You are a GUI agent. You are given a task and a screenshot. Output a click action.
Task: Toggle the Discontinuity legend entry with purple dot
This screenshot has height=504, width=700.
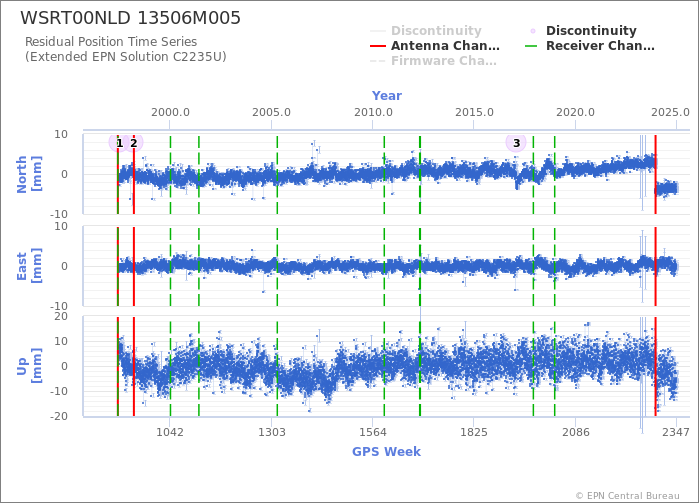pos(581,31)
